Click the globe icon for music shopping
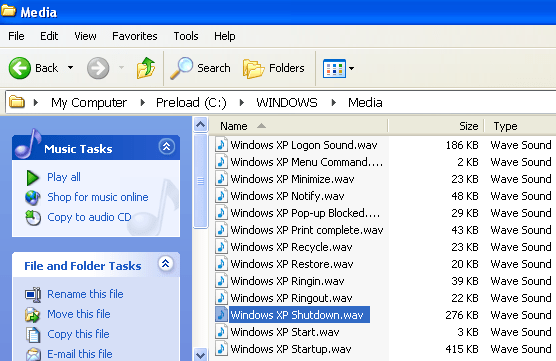Screen dimensions: 556x361 (x=33, y=198)
